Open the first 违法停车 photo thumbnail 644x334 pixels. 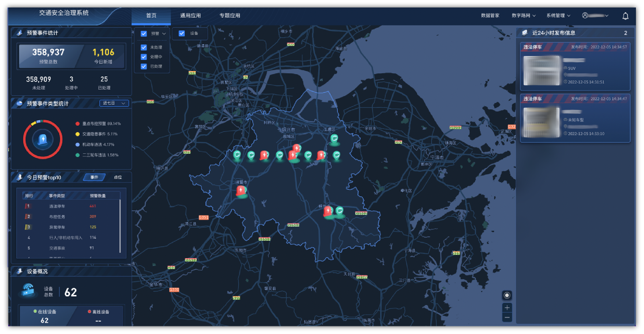coord(541,71)
